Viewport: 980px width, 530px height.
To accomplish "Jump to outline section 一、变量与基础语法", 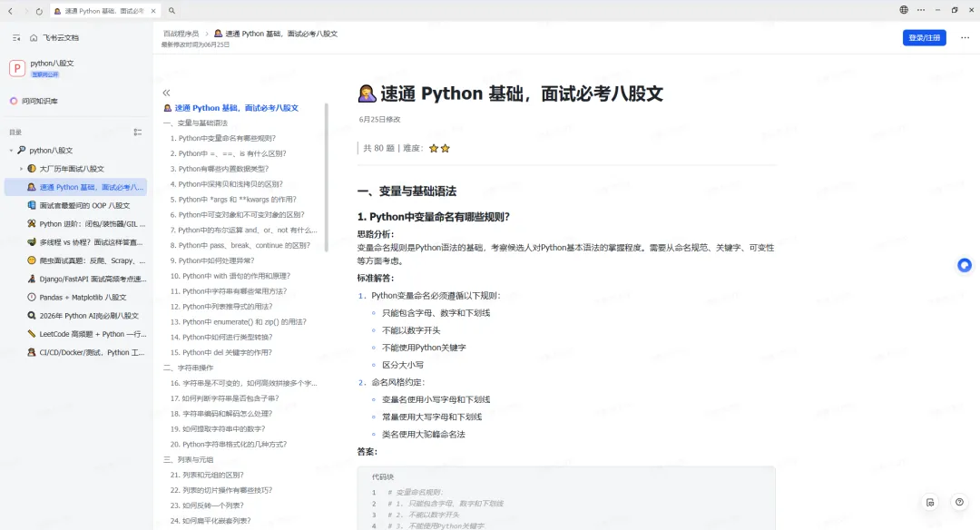I will tap(195, 123).
